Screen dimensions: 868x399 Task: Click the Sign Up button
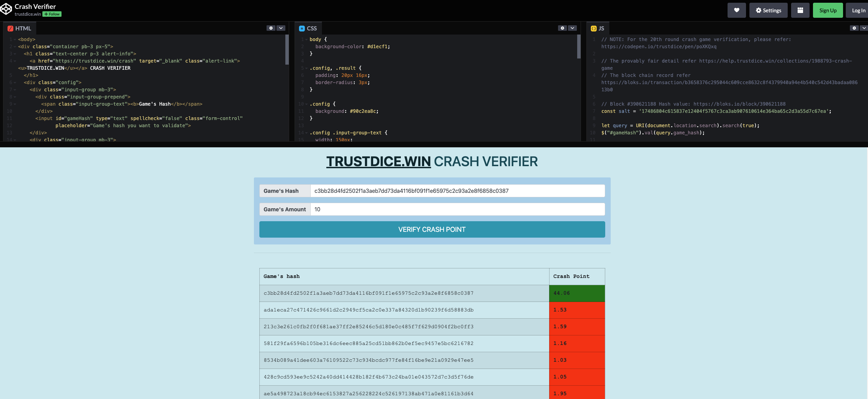coord(828,10)
